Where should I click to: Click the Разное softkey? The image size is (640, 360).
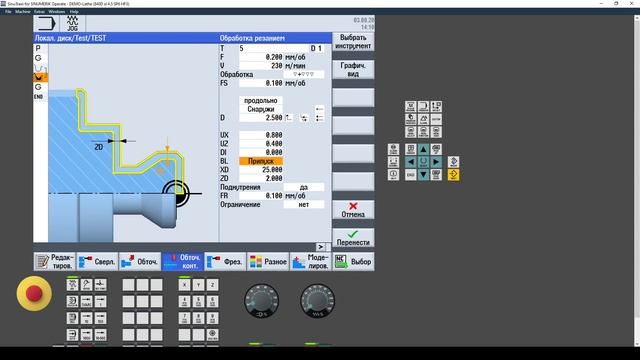tap(268, 262)
